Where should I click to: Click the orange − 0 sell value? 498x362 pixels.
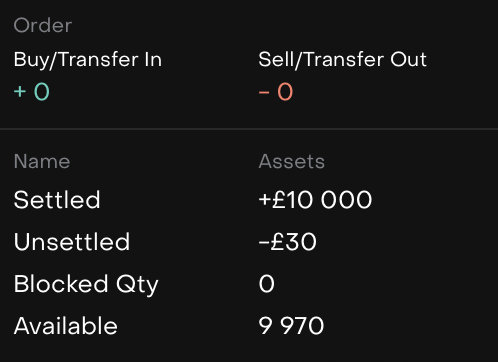[x=276, y=91]
